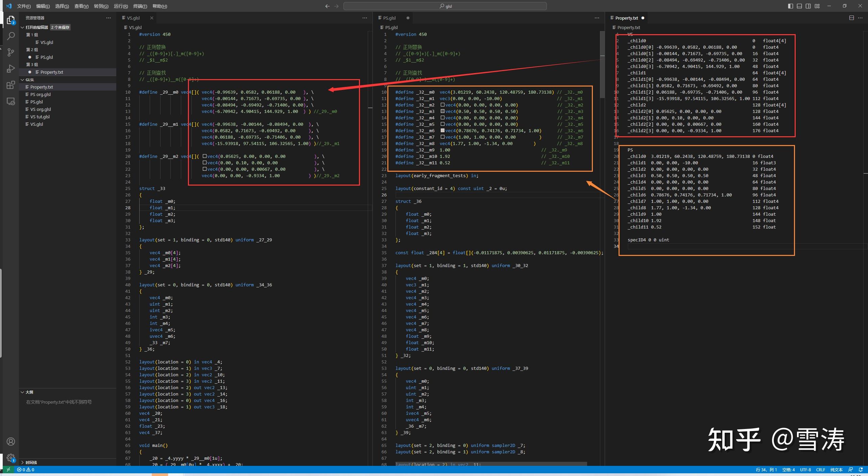Select Property.txt in GLSL folder tree
Screen dimensions: 868x476
68,87
